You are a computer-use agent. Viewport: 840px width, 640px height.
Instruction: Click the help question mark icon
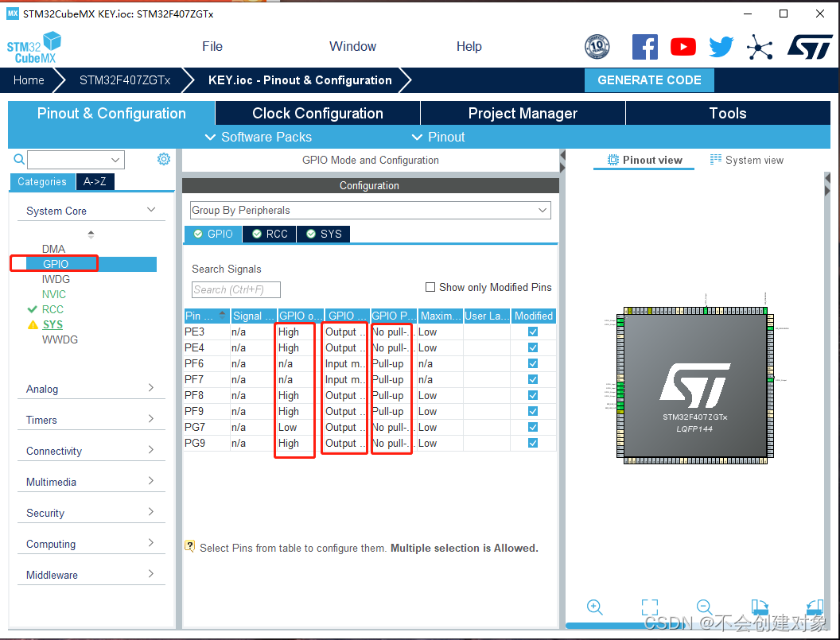point(189,545)
